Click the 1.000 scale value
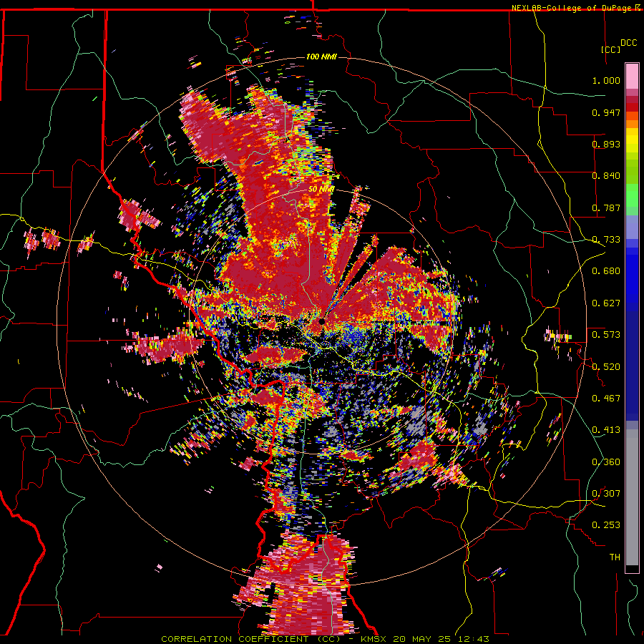 [606, 80]
